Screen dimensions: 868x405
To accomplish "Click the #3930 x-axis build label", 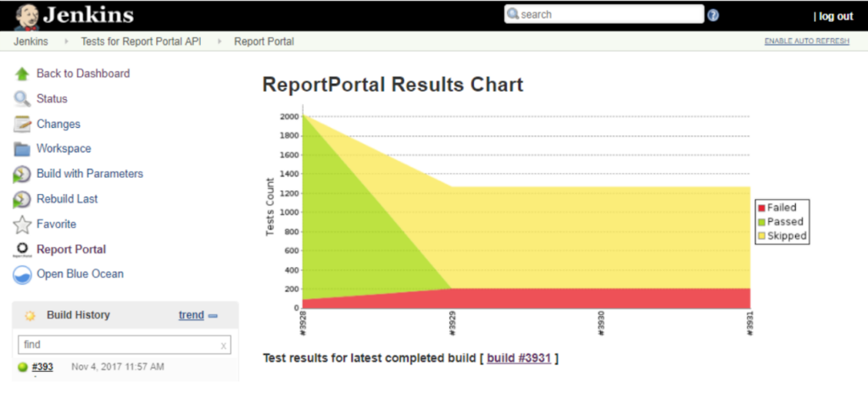I will point(601,325).
